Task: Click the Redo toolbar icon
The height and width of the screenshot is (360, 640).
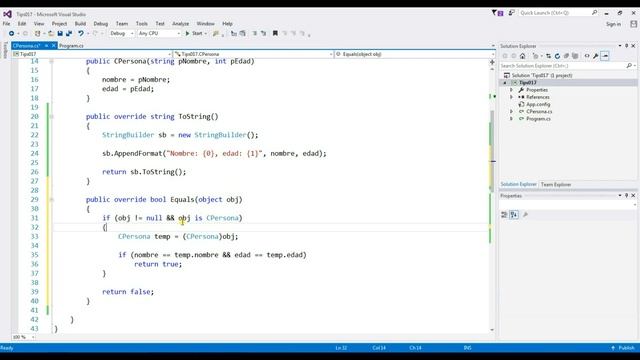Action: point(95,33)
